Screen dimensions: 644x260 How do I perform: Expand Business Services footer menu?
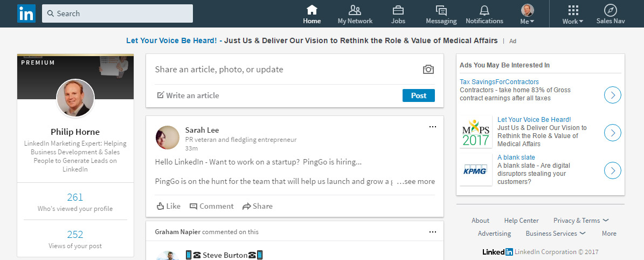pos(555,233)
